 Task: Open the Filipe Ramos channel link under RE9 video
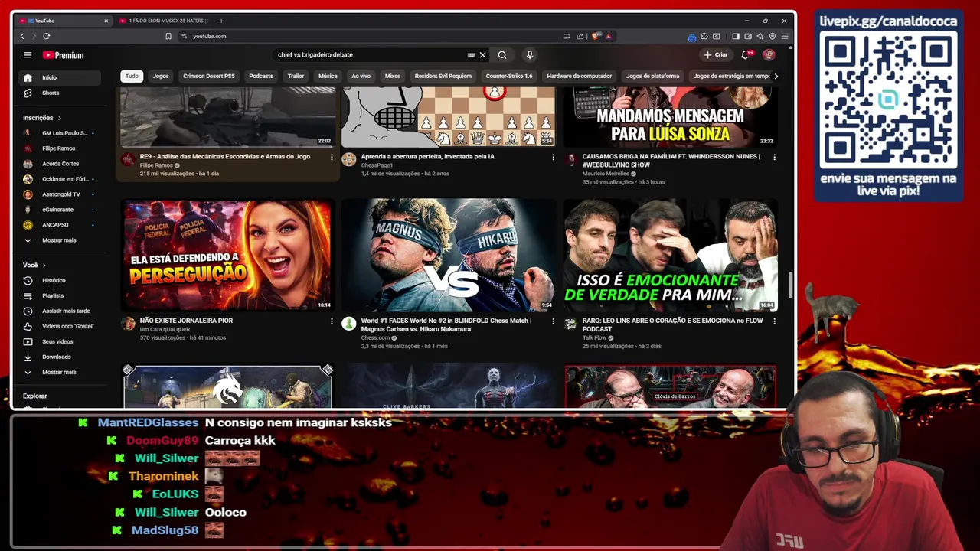[156, 165]
